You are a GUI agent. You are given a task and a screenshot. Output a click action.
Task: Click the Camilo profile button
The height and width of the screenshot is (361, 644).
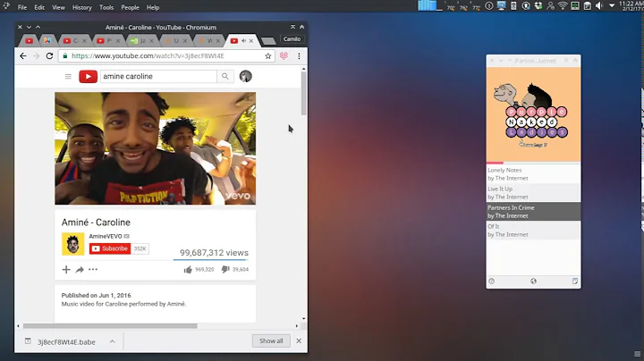(292, 39)
